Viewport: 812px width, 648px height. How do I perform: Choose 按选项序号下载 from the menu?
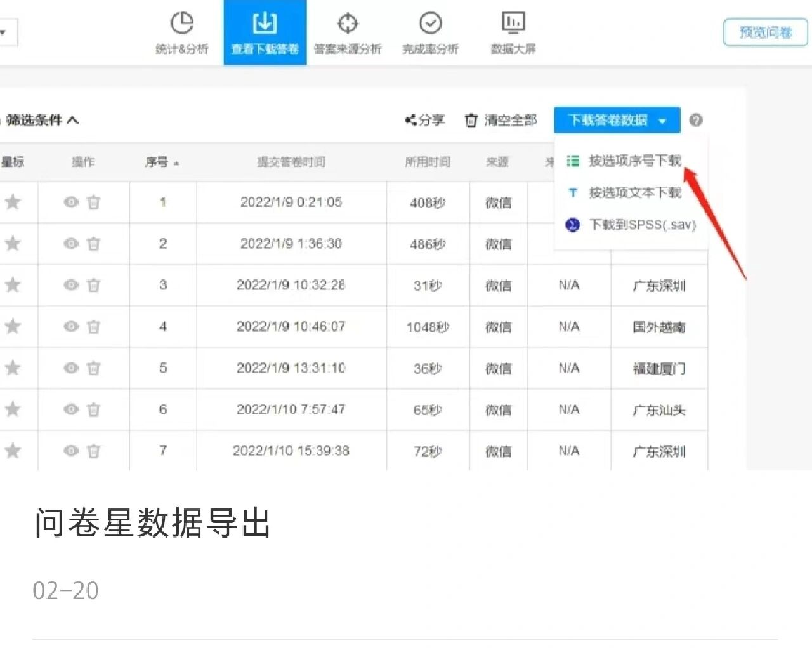[x=634, y=161]
